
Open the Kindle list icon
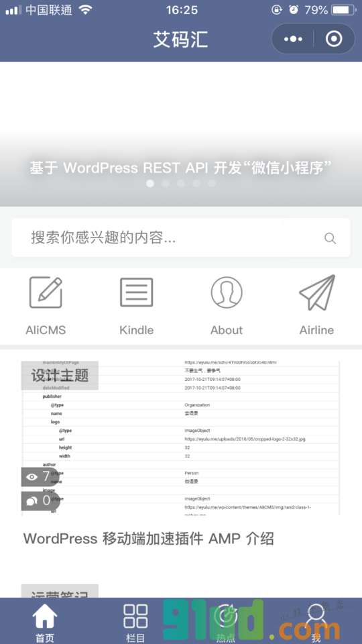tap(136, 292)
